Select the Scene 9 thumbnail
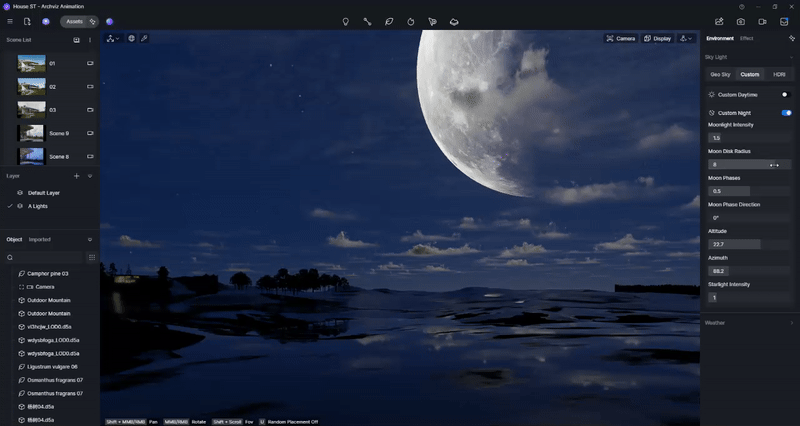 pyautogui.click(x=31, y=133)
